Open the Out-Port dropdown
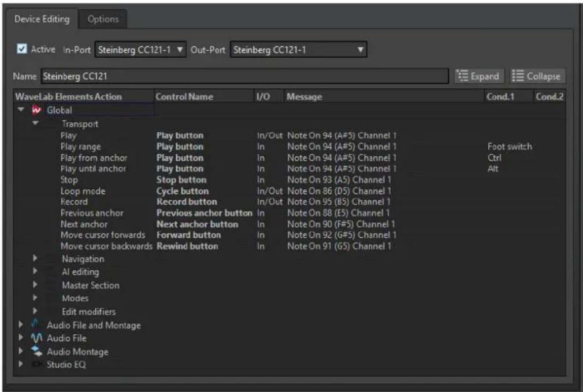583x392 pixels. [x=298, y=50]
